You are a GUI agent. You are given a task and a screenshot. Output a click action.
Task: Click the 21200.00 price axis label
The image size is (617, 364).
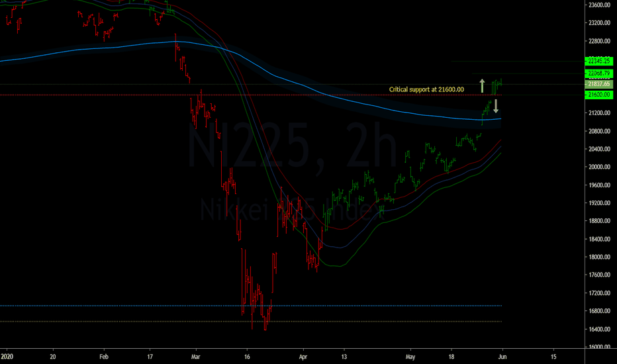click(599, 113)
